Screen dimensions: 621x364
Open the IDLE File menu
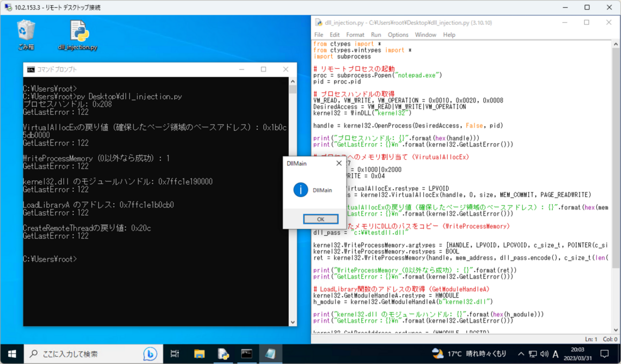319,35
